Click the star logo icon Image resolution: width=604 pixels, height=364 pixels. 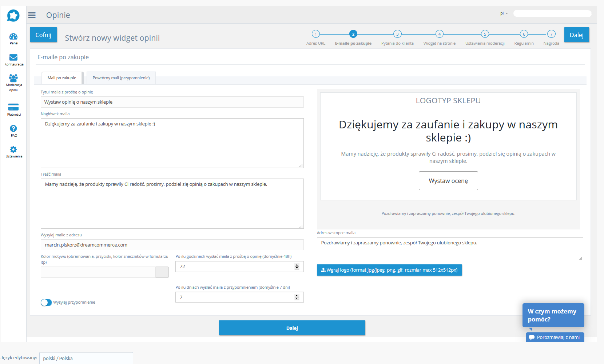pyautogui.click(x=13, y=15)
